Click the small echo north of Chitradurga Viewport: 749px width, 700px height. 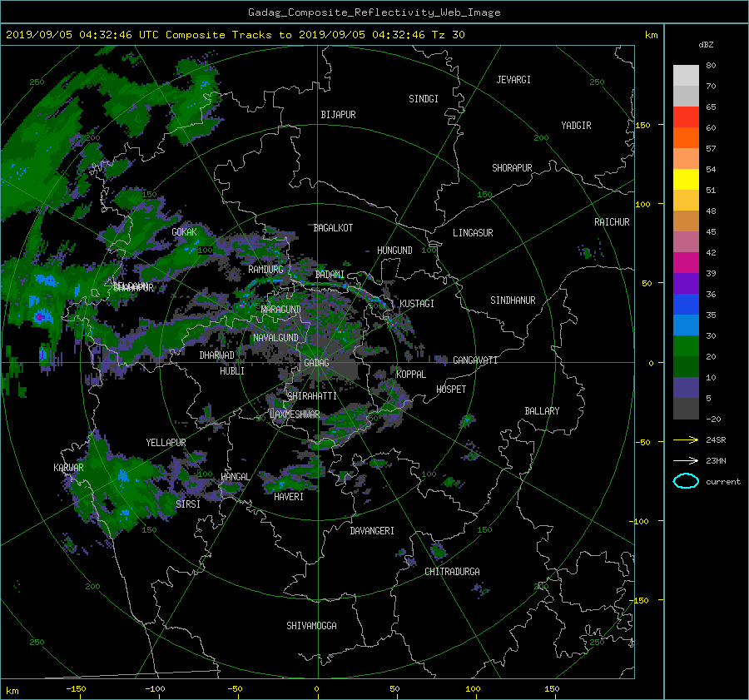pos(438,550)
